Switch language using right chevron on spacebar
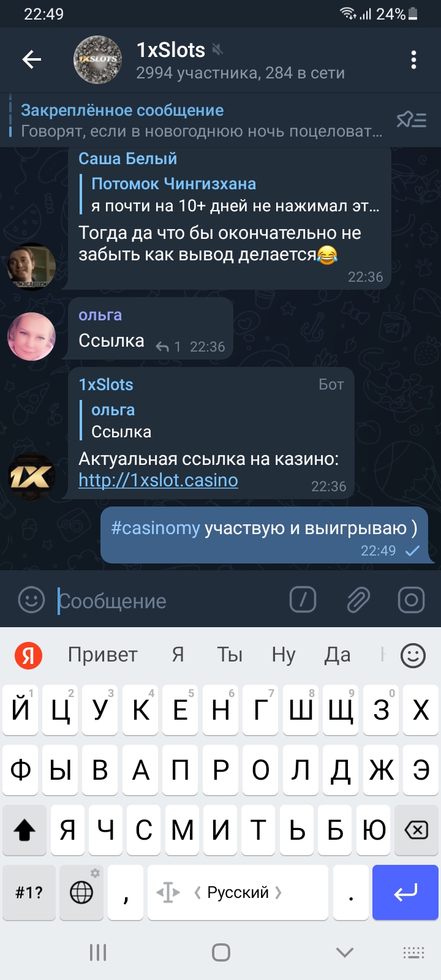The width and height of the screenshot is (441, 980). pyautogui.click(x=279, y=892)
